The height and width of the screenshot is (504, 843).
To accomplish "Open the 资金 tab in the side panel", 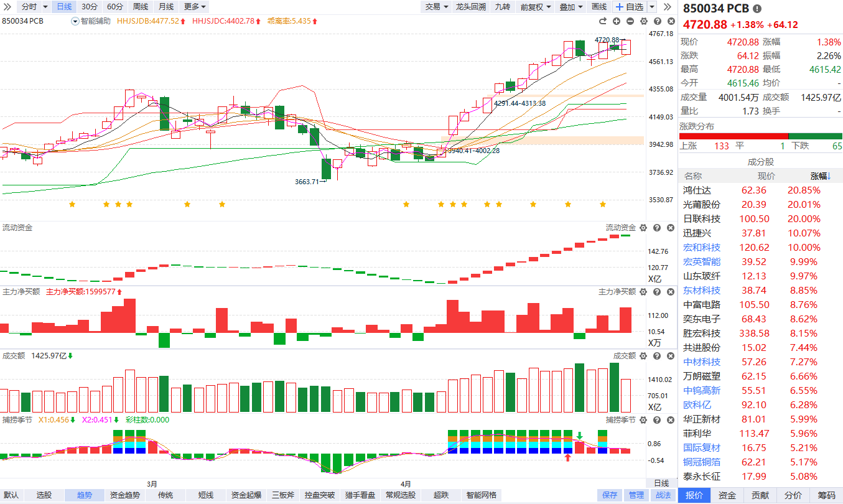I will (x=727, y=495).
